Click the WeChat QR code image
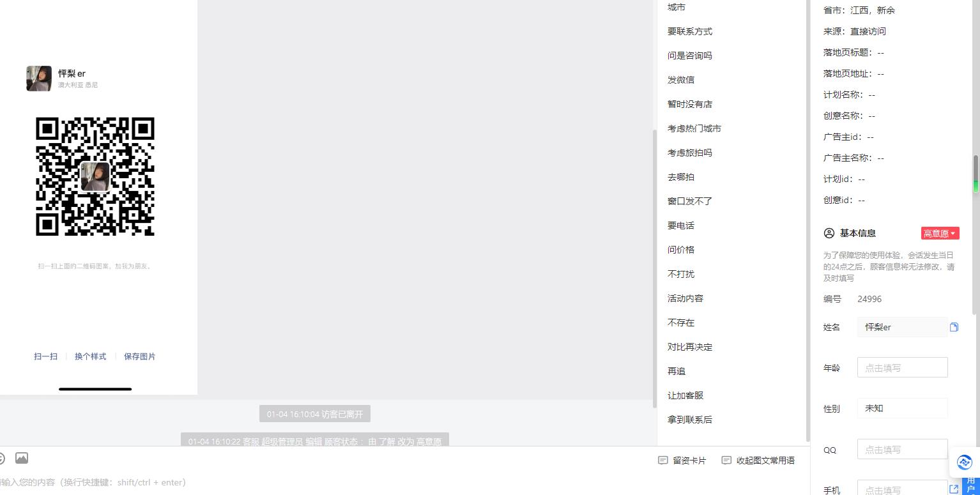 point(95,176)
